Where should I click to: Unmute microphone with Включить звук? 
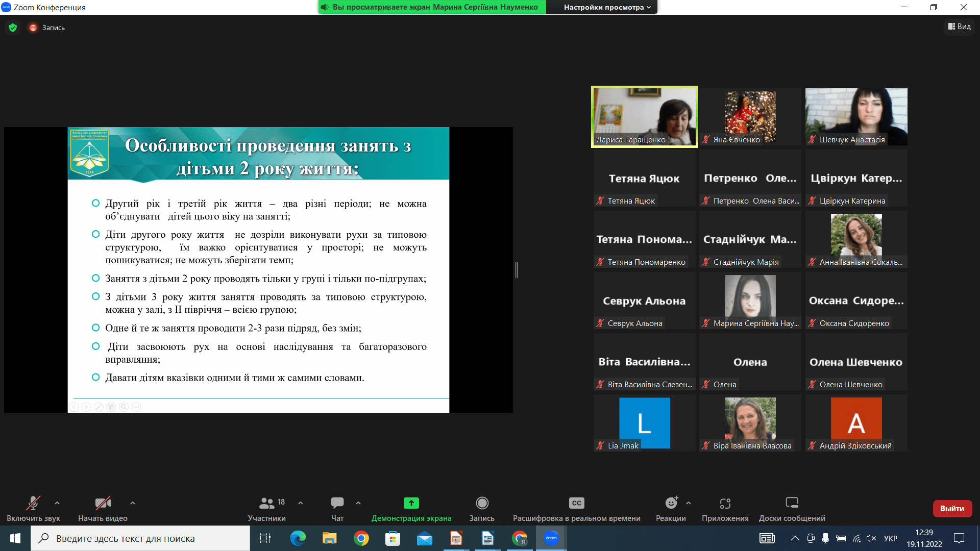[x=33, y=503]
